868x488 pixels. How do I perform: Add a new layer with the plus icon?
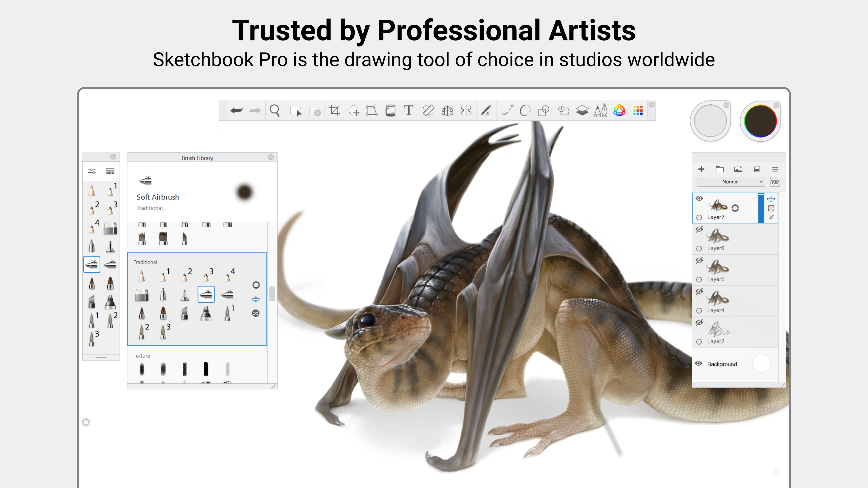tap(702, 169)
